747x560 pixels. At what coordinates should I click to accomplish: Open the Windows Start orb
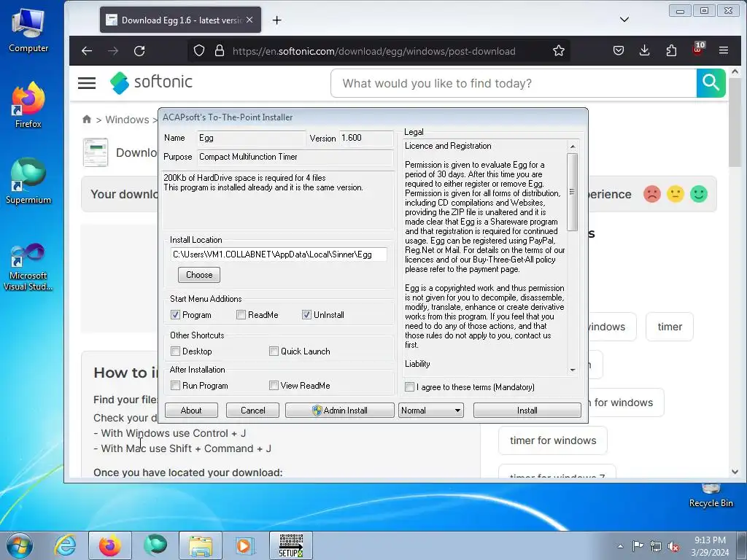click(x=20, y=545)
